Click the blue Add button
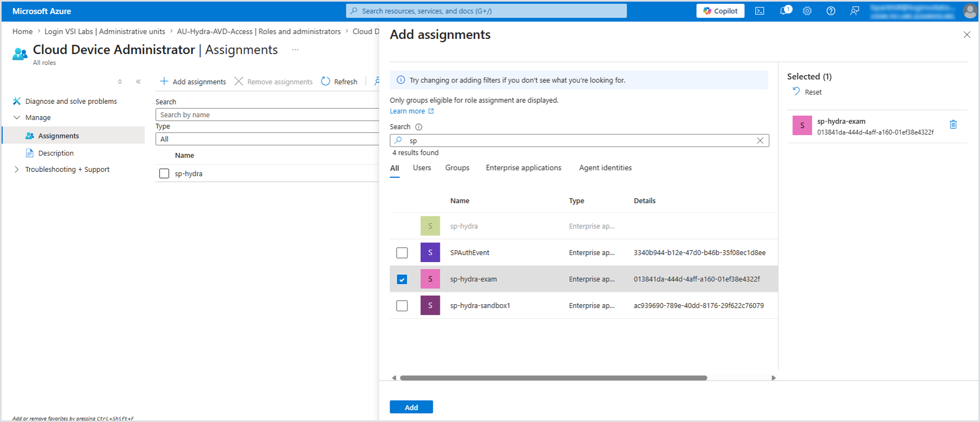Image resolution: width=980 pixels, height=422 pixels. [x=411, y=407]
